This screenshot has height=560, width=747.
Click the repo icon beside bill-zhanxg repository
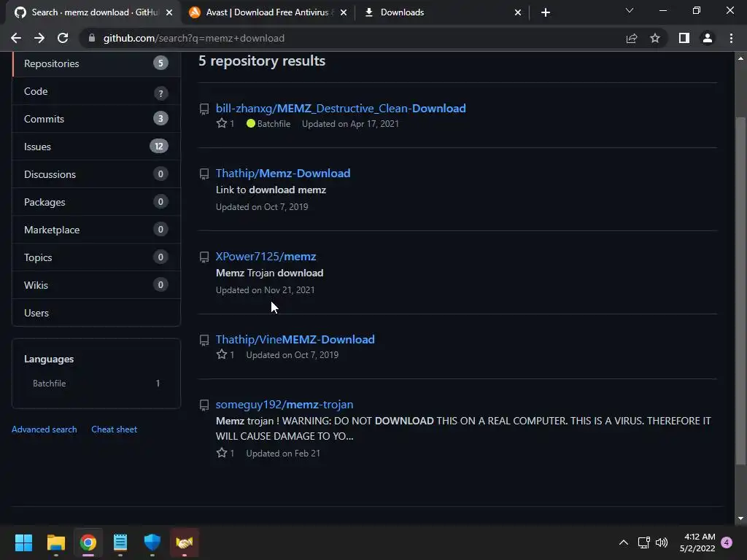click(204, 109)
